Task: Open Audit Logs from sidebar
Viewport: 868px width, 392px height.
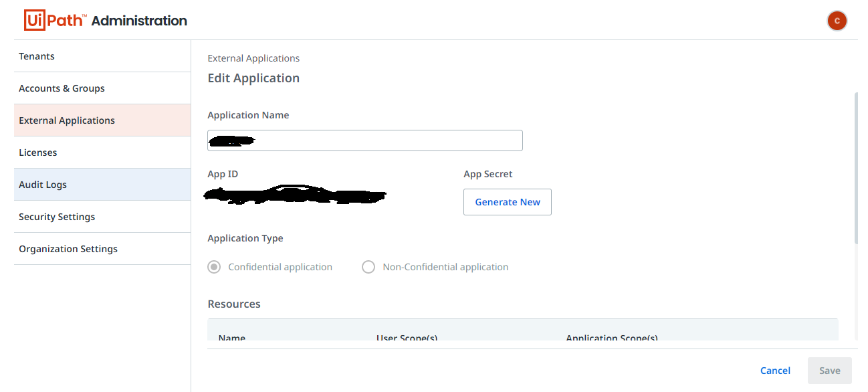Action: tap(43, 185)
